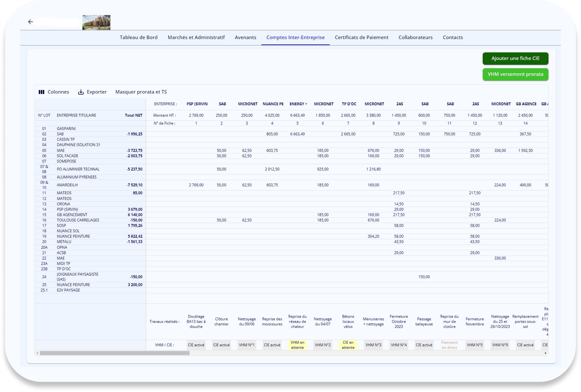This screenshot has width=581, height=392.
Task: Click the left scroll arrow of the table
Action: 38,353
